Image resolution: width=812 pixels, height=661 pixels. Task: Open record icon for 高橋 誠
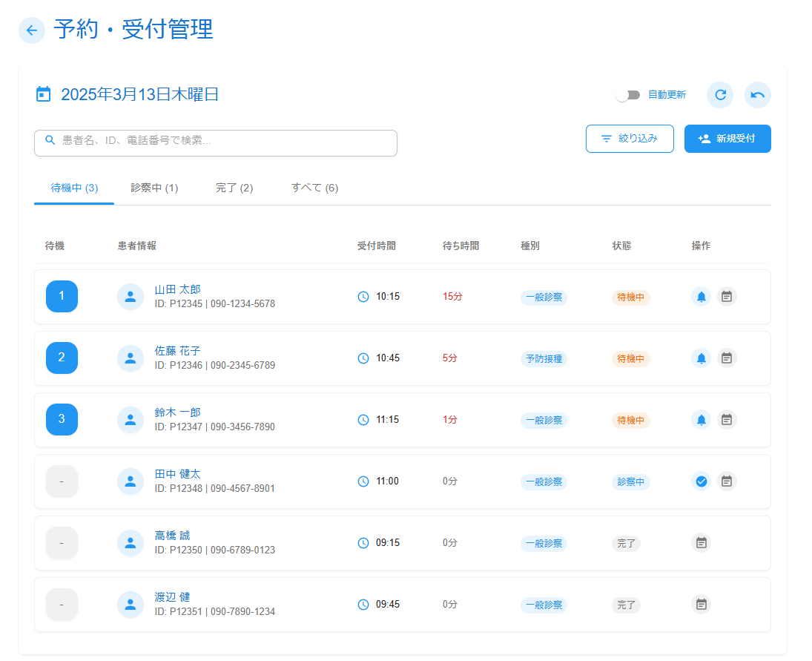pyautogui.click(x=702, y=543)
